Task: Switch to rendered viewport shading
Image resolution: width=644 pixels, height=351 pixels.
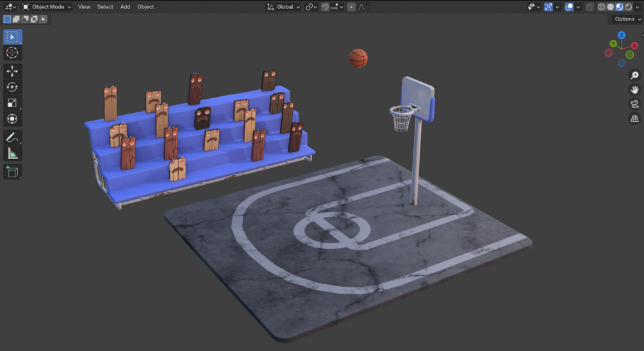Action: 629,6
